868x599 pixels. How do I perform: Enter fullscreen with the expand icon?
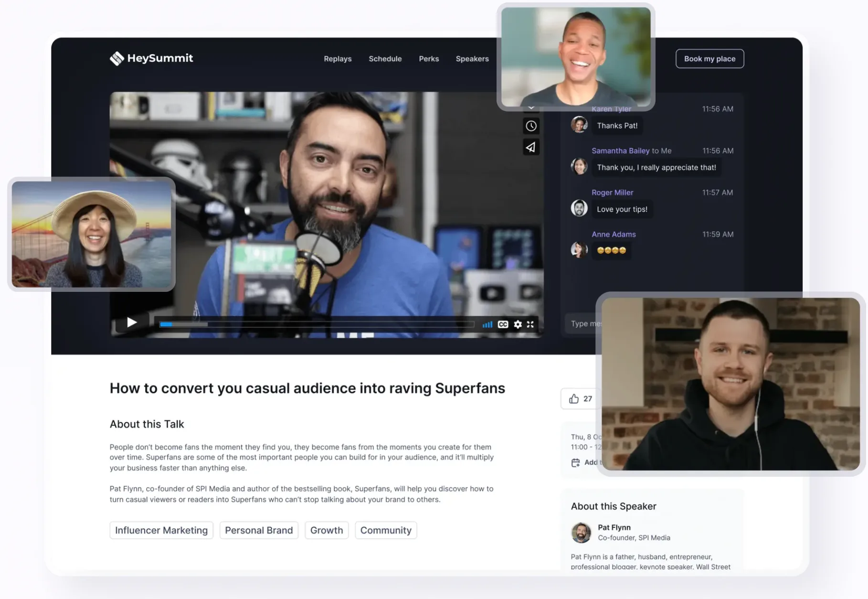pyautogui.click(x=530, y=324)
